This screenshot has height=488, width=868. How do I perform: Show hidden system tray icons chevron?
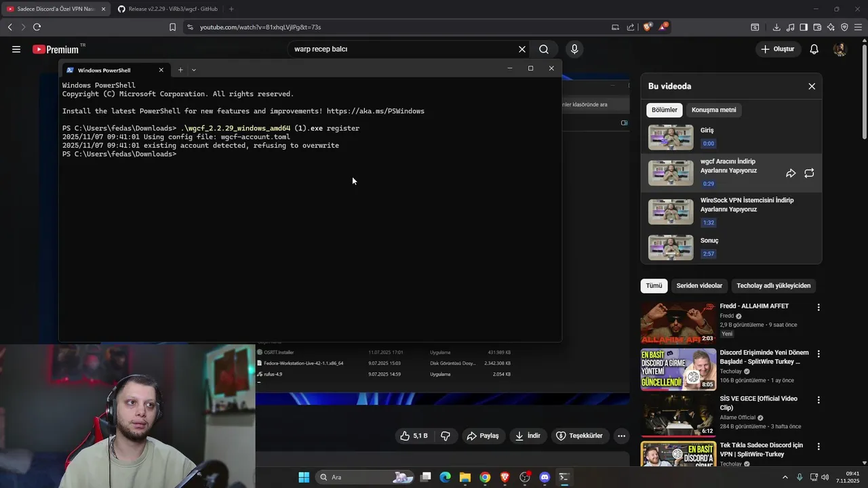click(785, 477)
